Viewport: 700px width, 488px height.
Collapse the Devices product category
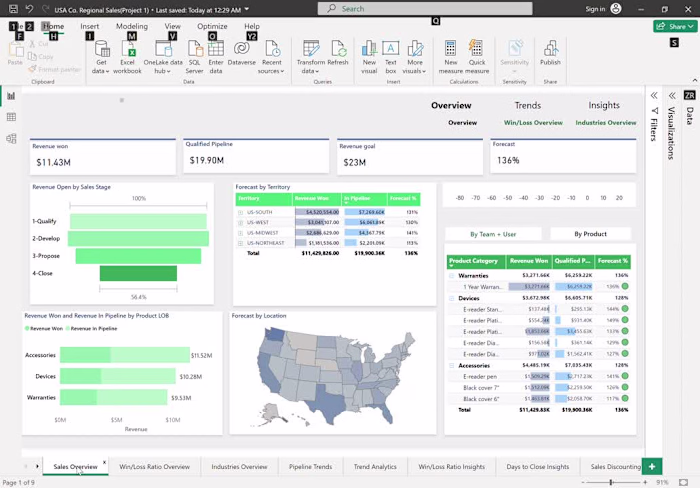point(451,298)
